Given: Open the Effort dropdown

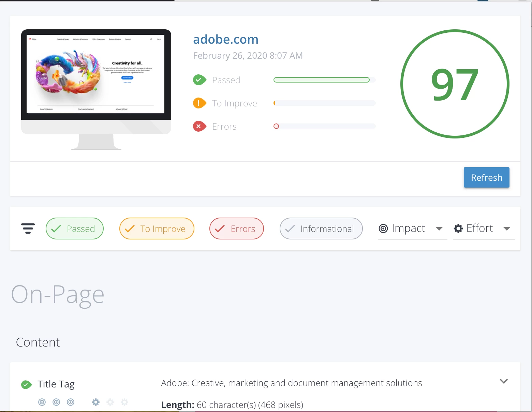Looking at the screenshot, I should (x=484, y=229).
